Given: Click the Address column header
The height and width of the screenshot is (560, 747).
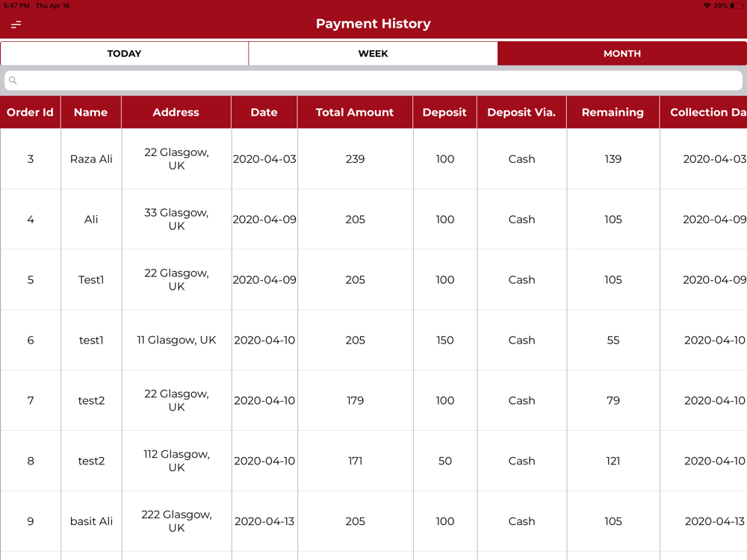Looking at the screenshot, I should [x=176, y=113].
